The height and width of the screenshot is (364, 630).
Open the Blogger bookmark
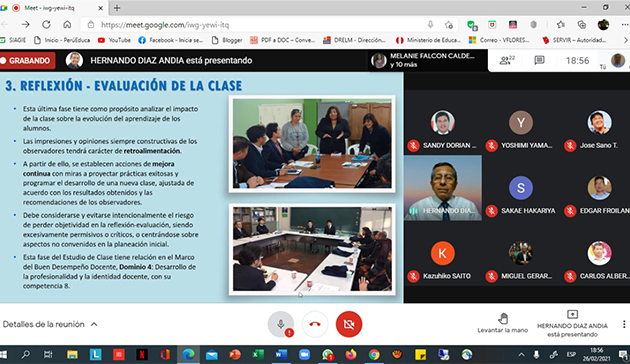(x=227, y=40)
